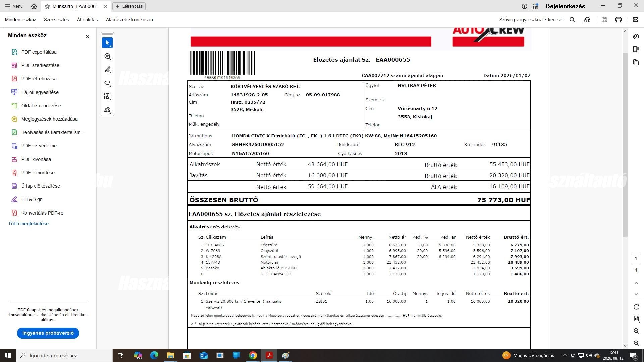Image resolution: width=644 pixels, height=362 pixels.
Task: Zoom out of the document
Action: point(636,343)
